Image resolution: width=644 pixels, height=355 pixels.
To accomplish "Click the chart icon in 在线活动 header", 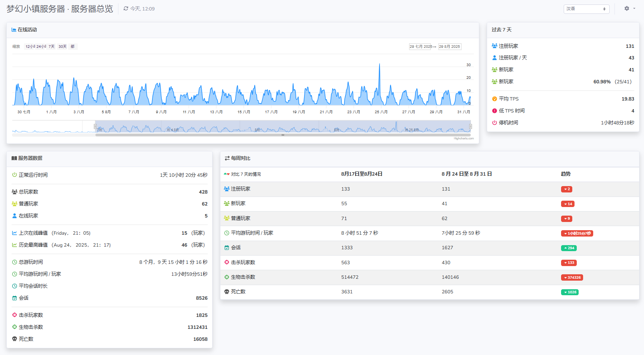I will 14,30.
